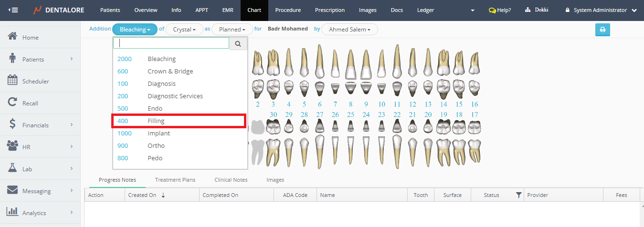
Task: Click the search magnifier icon in dropdown
Action: point(238,43)
